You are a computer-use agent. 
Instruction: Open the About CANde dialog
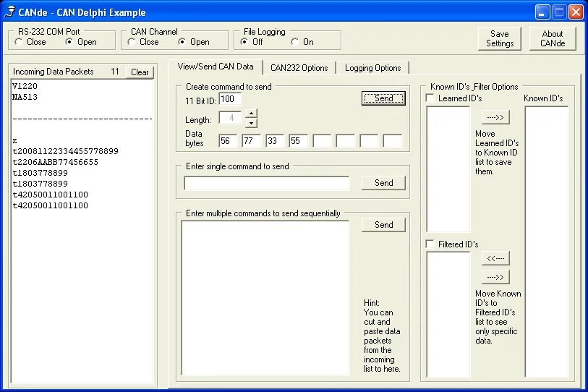coord(553,38)
